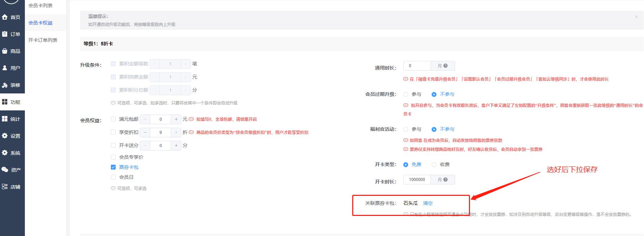Screen dimensions: 644x236
Task: Open Decoration via the brush icon
Action: (x=5, y=85)
